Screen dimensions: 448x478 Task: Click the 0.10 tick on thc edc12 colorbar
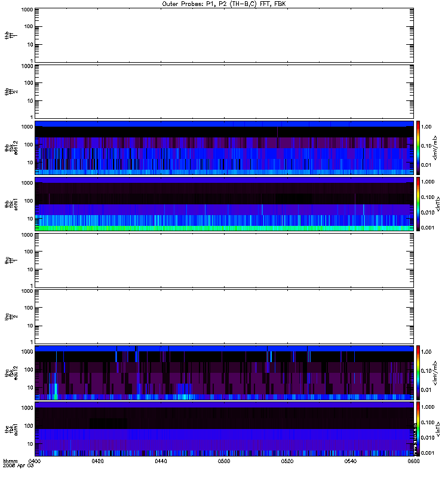(426, 370)
